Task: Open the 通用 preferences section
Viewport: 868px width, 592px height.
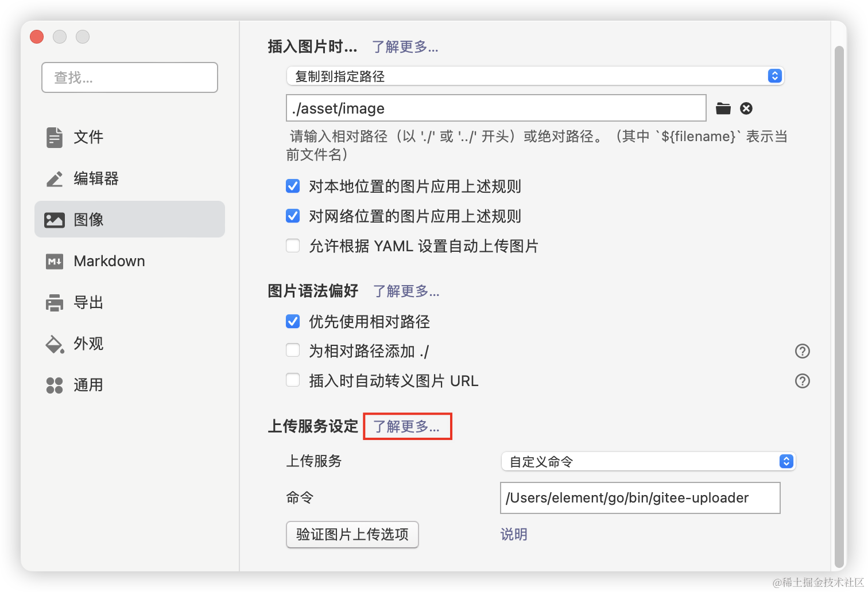Action: coord(130,385)
